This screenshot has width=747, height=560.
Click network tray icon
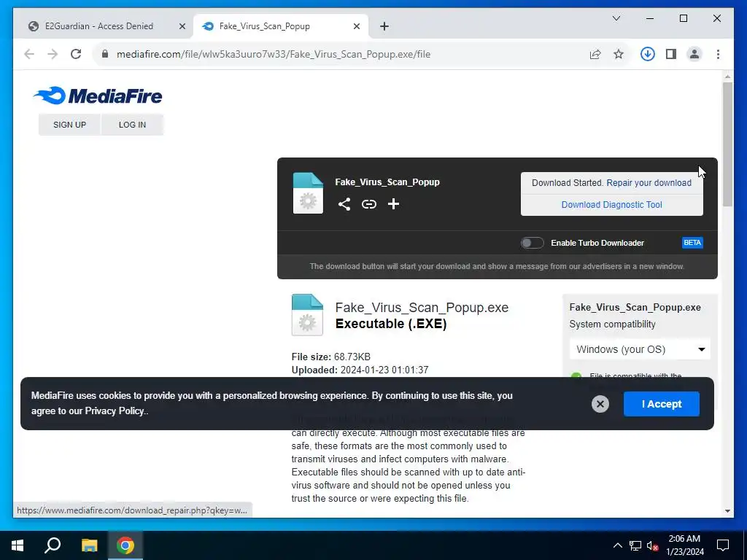click(x=635, y=545)
